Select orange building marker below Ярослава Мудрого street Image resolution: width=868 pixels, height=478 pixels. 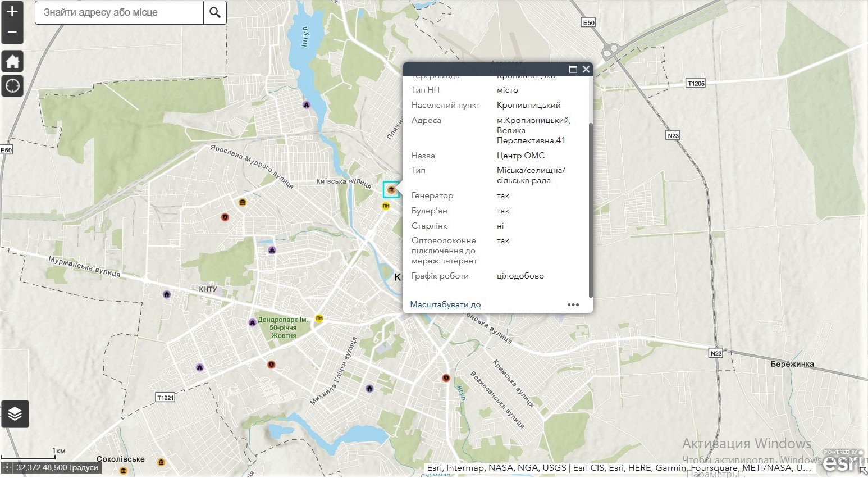[243, 202]
